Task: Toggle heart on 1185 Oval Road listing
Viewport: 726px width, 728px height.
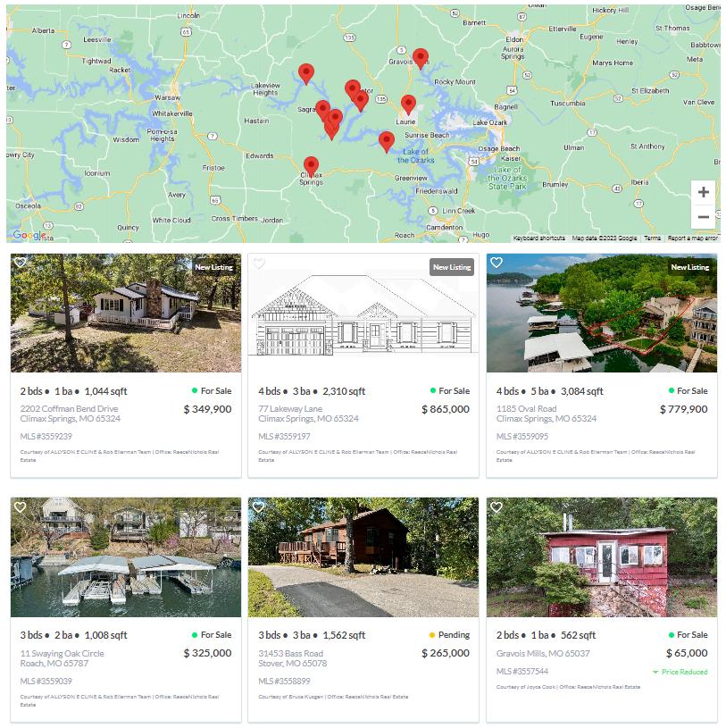Action: [497, 263]
